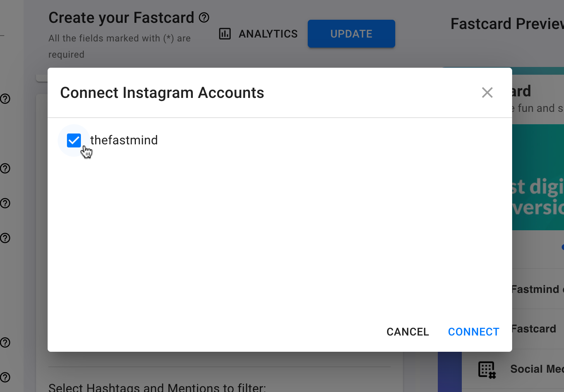Open the Social Media entry label
Image resolution: width=564 pixels, height=392 pixels.
(x=537, y=369)
